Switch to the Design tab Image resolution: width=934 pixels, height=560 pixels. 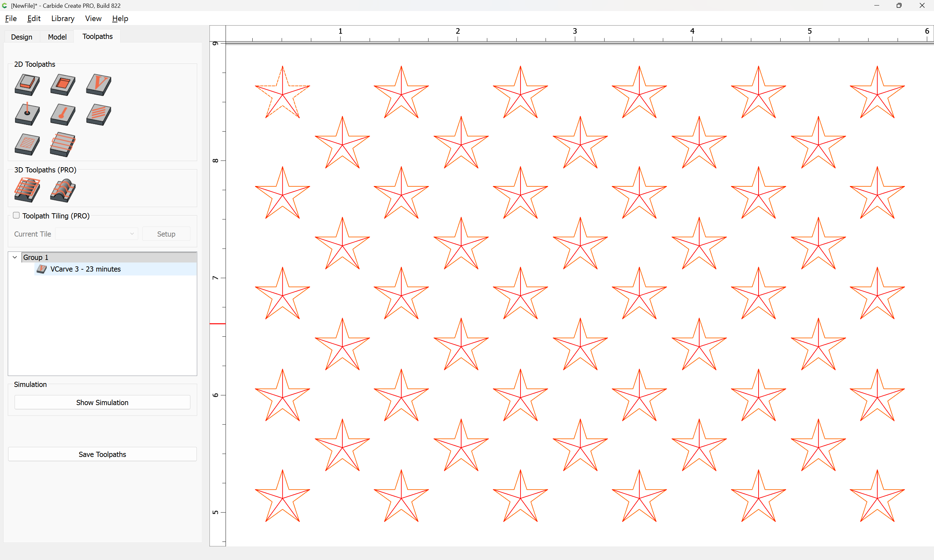(x=21, y=37)
